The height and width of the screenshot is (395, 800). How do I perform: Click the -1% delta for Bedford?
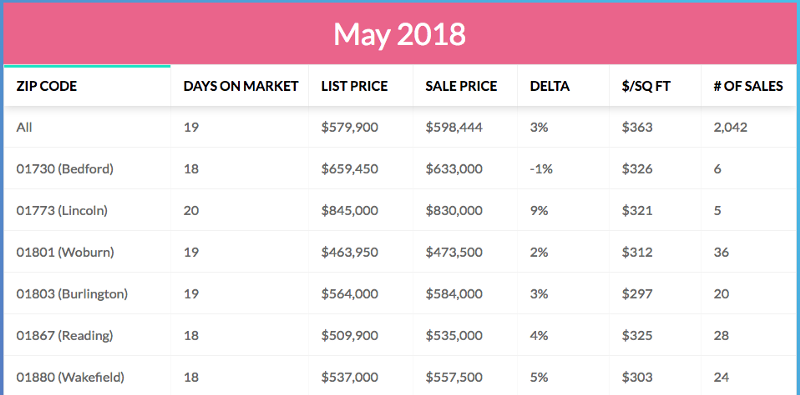(541, 168)
